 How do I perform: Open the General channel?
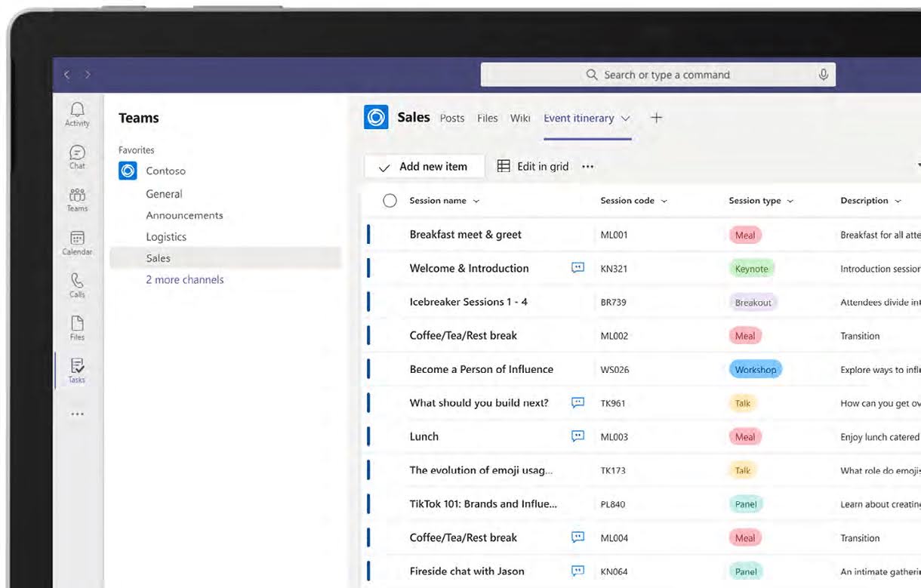(164, 194)
